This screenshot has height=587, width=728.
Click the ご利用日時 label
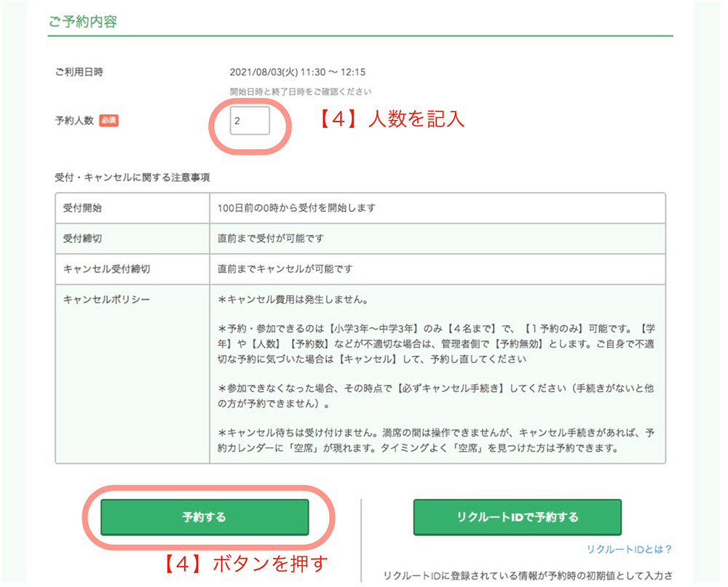coord(79,72)
